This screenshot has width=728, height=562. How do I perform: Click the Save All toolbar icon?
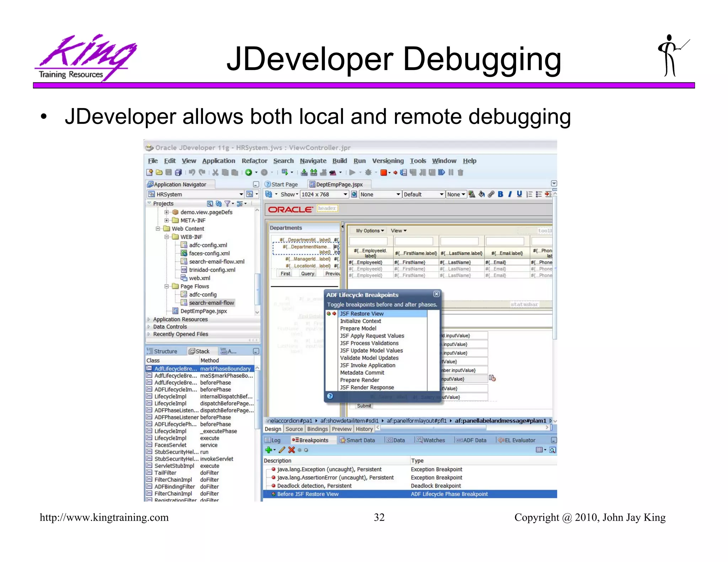coord(178,172)
